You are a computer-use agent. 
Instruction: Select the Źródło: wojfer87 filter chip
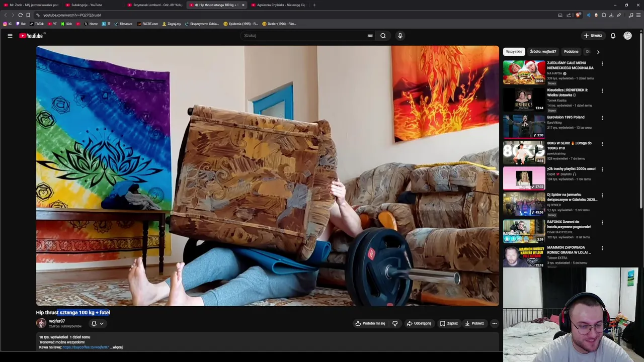(543, 52)
